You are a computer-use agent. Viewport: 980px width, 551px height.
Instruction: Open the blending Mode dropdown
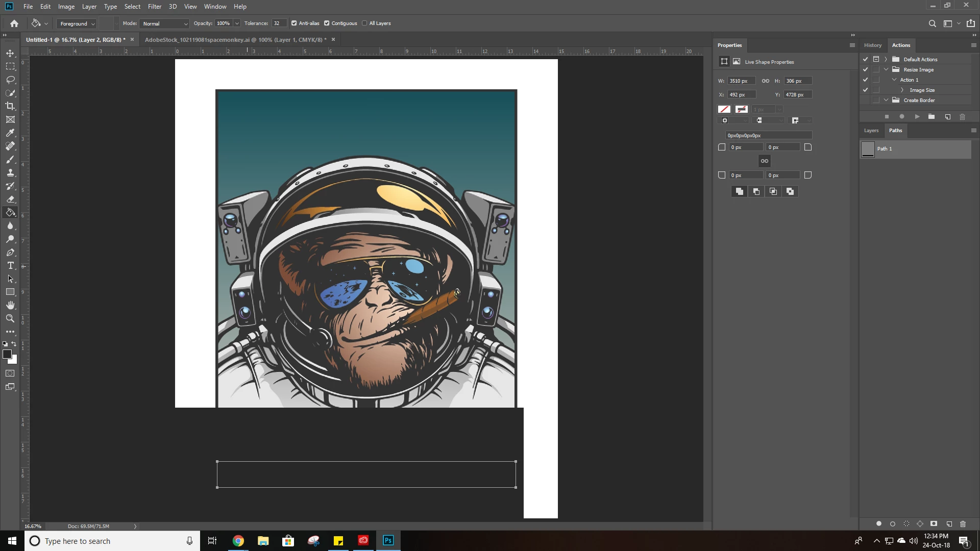165,23
